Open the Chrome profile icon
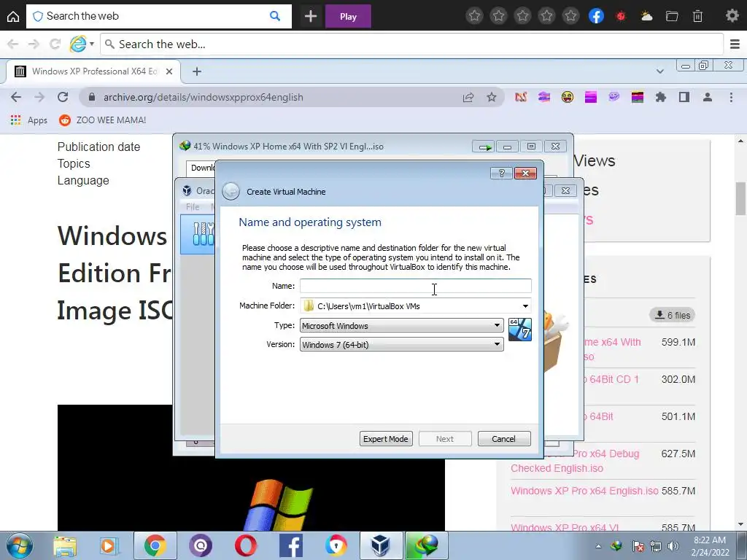 point(708,97)
